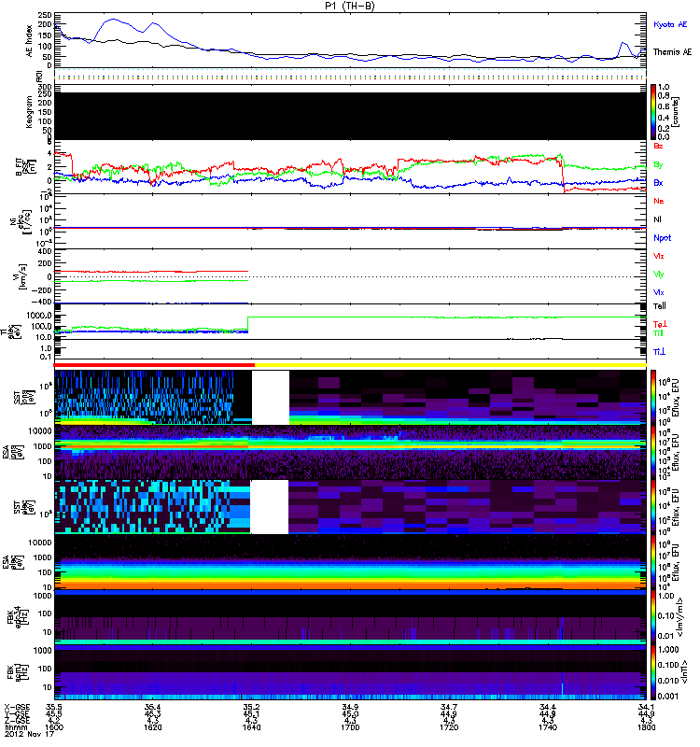Screen dimensions: 700x747
Task: Click the white data gap in SST ion panel
Action: point(271,398)
